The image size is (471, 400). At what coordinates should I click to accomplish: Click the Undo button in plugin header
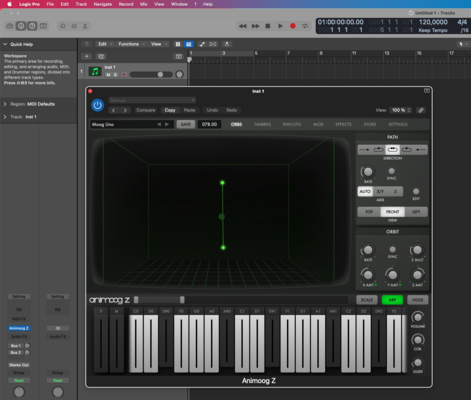point(212,110)
